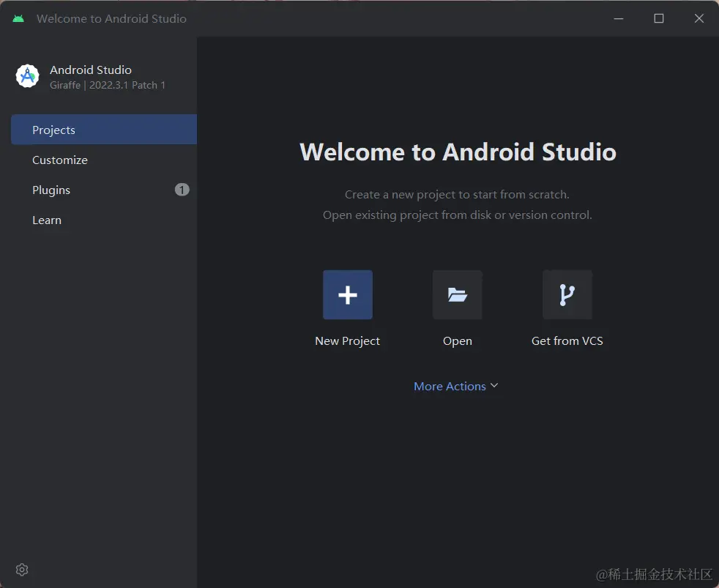Screen dimensions: 719x588
Task: Click the Plugins update badge showing 1
Action: [182, 190]
